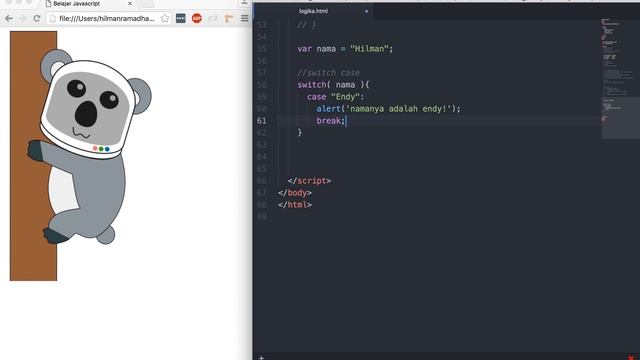Screen dimensions: 640x360
Task: Click the grayed-out extension icon beside AdBlock
Action: (x=213, y=18)
